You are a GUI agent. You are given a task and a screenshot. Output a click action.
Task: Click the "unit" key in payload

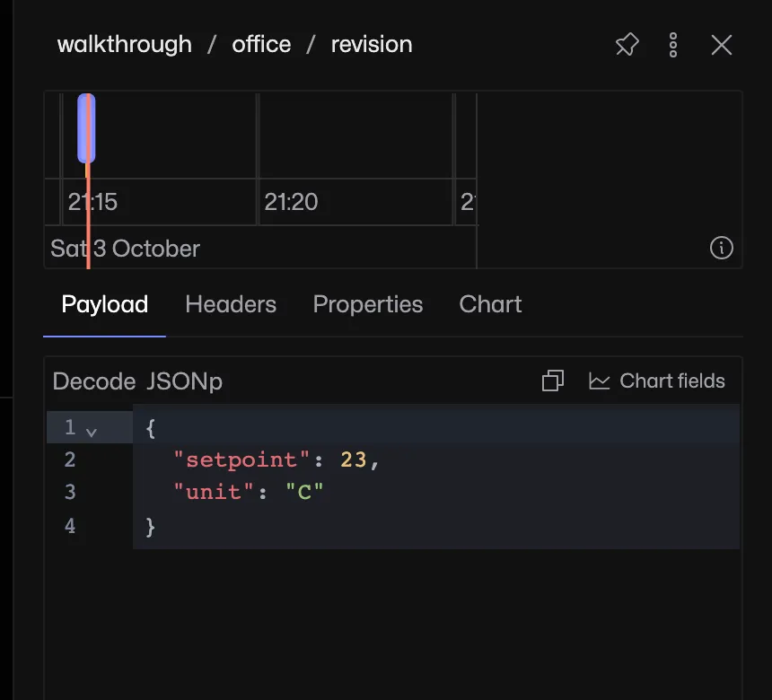213,492
